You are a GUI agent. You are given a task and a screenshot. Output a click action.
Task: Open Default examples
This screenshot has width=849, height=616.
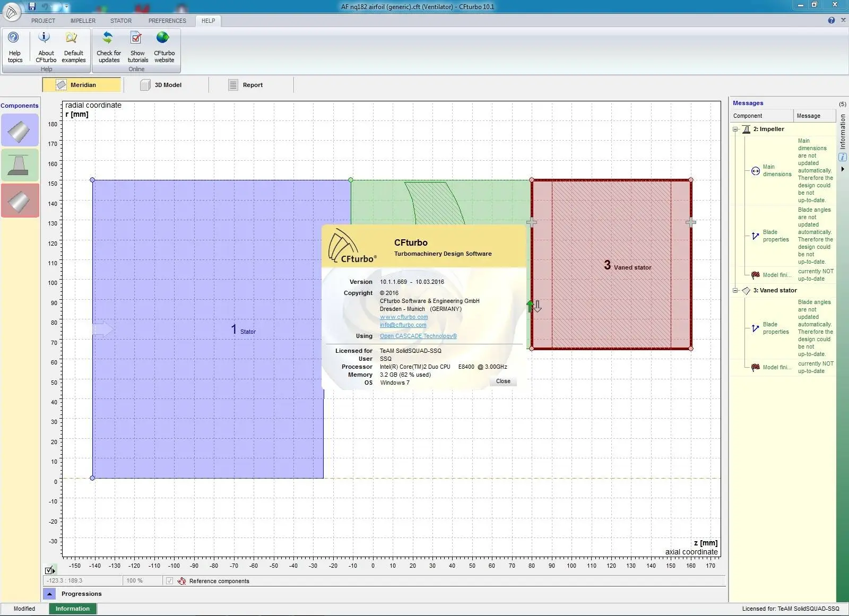(x=73, y=47)
